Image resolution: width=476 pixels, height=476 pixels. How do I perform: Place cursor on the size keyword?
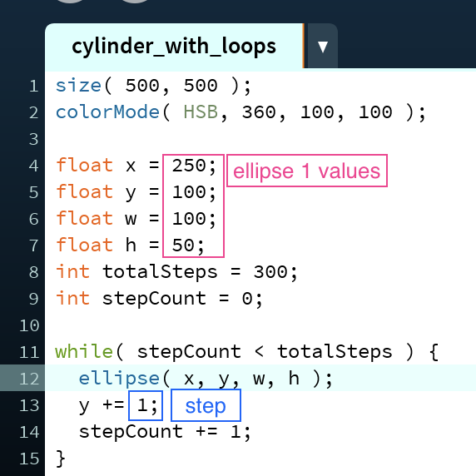pos(78,86)
